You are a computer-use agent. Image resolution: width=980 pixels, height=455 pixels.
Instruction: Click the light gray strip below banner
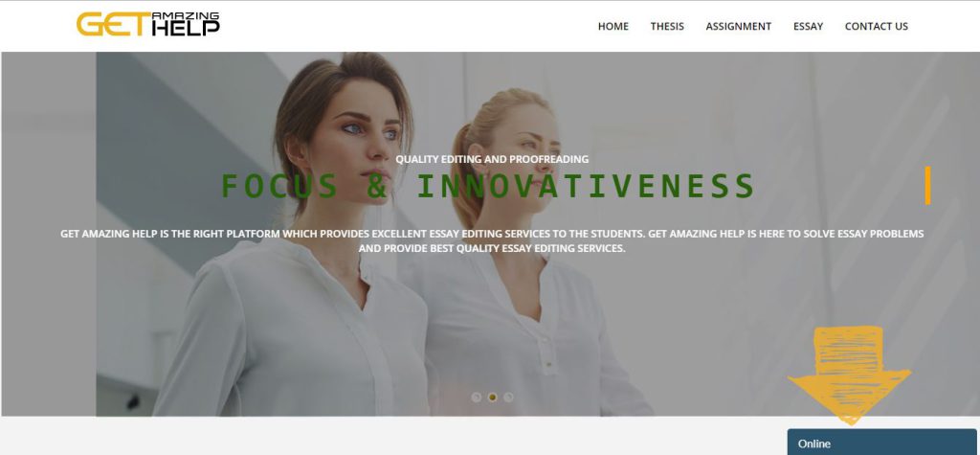point(393,436)
